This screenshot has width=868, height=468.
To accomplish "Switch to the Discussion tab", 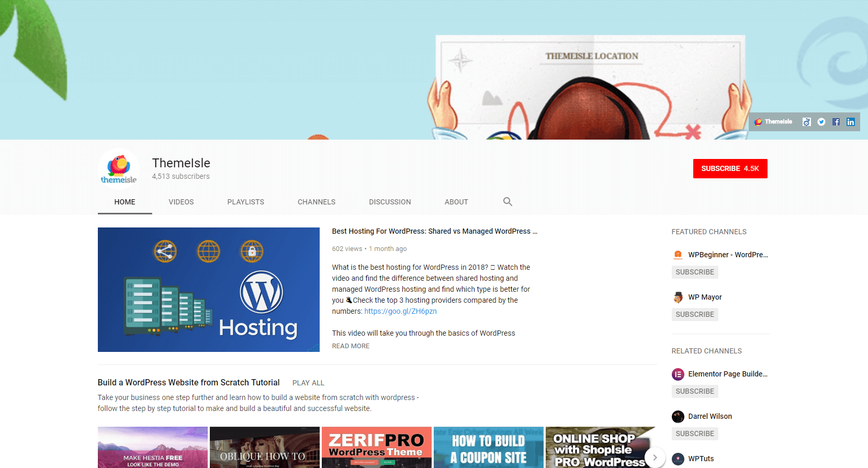I will pos(390,202).
